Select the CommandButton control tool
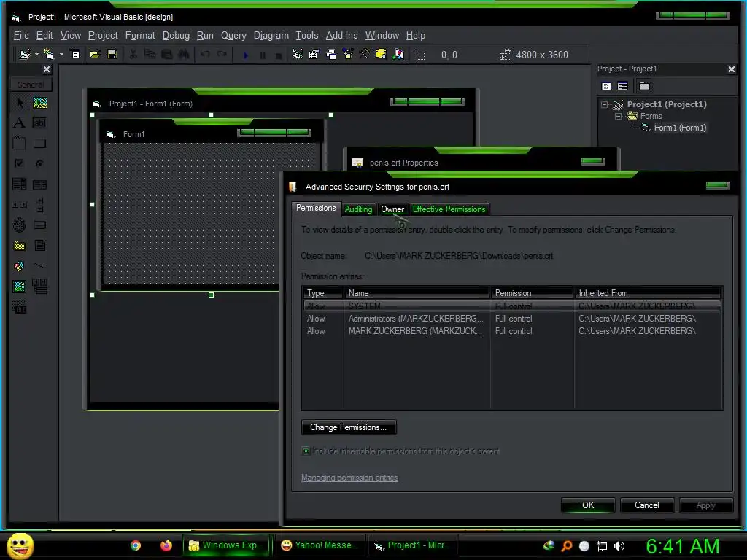747x560 pixels. (x=40, y=144)
